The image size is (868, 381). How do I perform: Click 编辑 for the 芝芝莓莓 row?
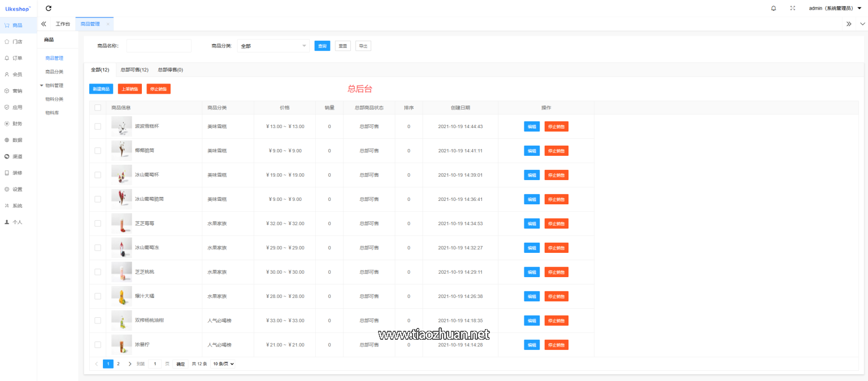point(532,224)
